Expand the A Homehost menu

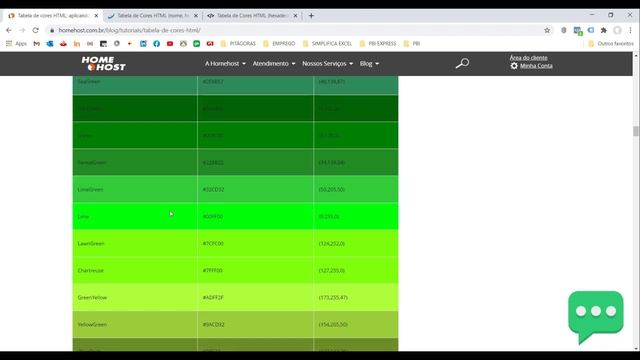[225, 64]
